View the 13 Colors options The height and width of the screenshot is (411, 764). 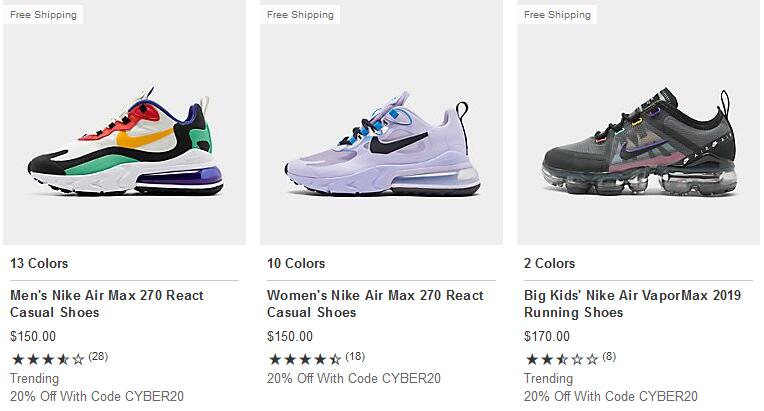tap(39, 263)
